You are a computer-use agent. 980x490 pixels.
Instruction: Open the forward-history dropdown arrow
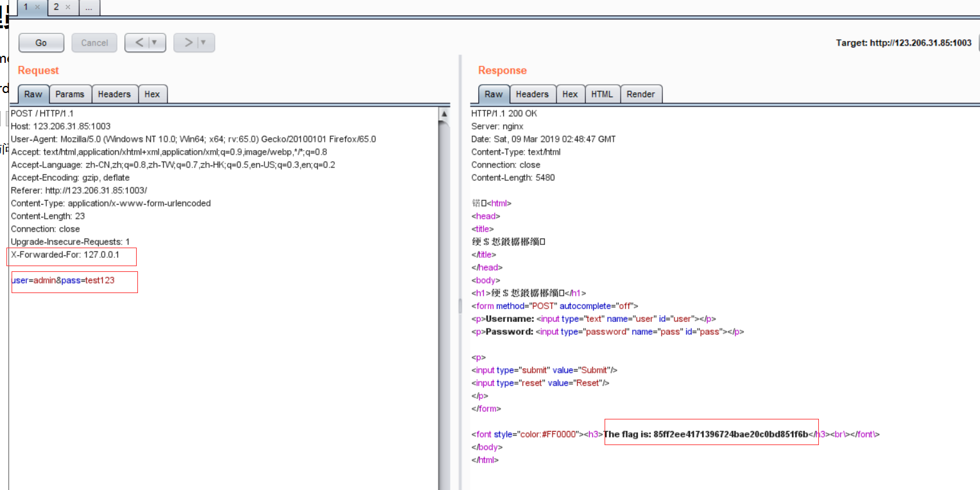point(205,43)
